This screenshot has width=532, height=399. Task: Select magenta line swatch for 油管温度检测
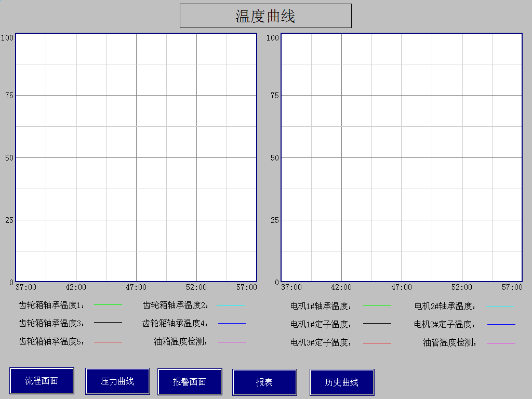click(501, 343)
